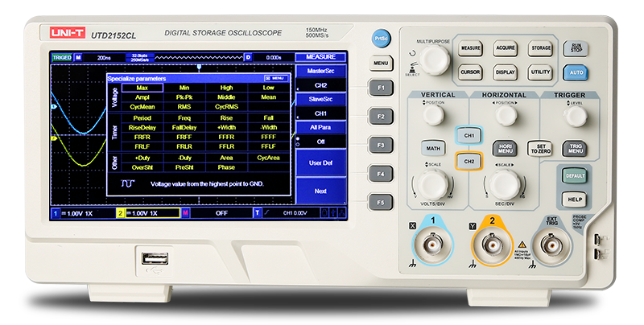Select the Next softmenu item
The image size is (644, 325).
click(x=320, y=191)
